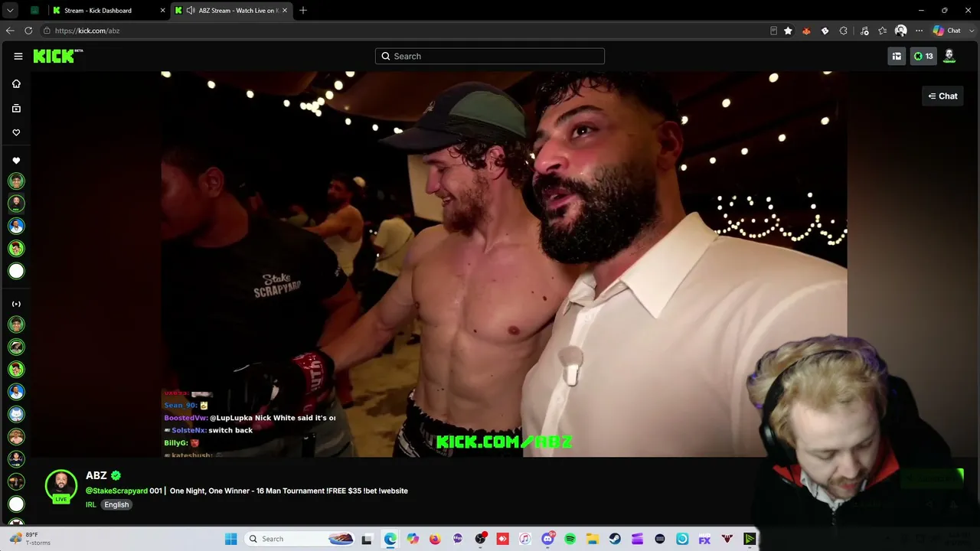Open the user profile avatar menu
The width and height of the screenshot is (980, 551).
(949, 56)
